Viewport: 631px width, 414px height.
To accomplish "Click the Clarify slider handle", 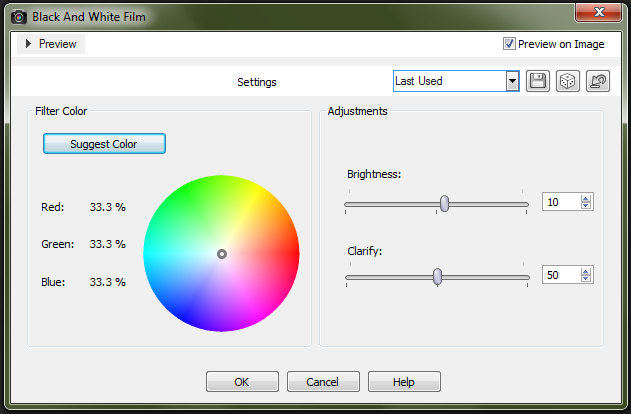I will [437, 277].
